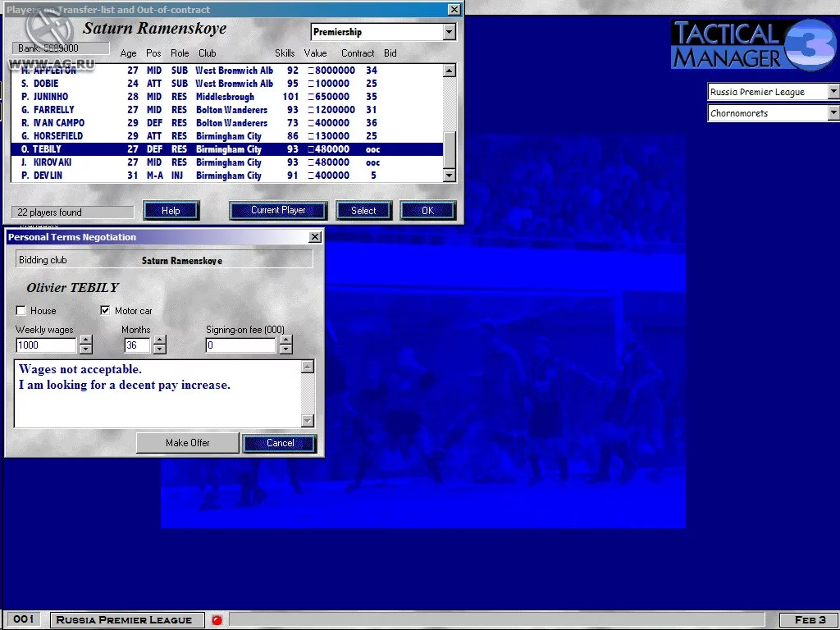Click the Months input field
Image resolution: width=840 pixels, height=630 pixels.
(138, 345)
